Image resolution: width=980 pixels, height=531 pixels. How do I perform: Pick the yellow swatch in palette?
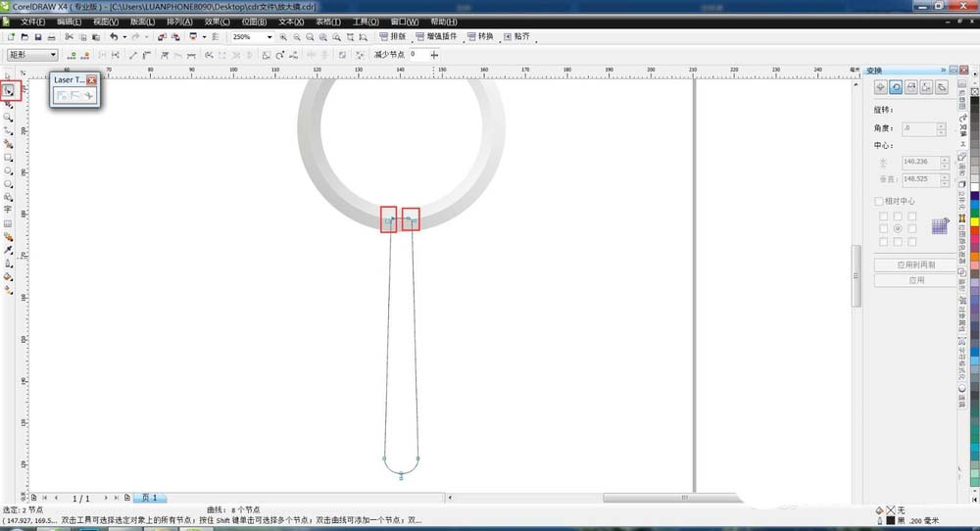click(974, 221)
